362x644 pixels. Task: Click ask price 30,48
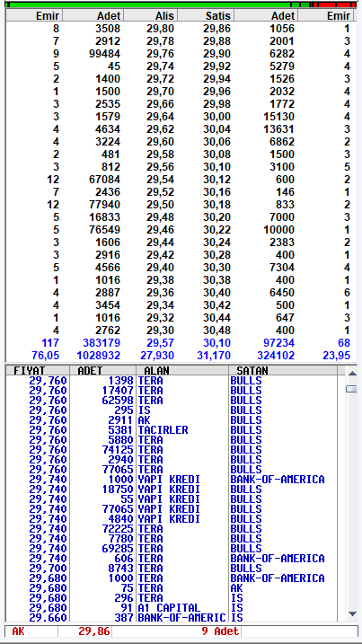[217, 331]
